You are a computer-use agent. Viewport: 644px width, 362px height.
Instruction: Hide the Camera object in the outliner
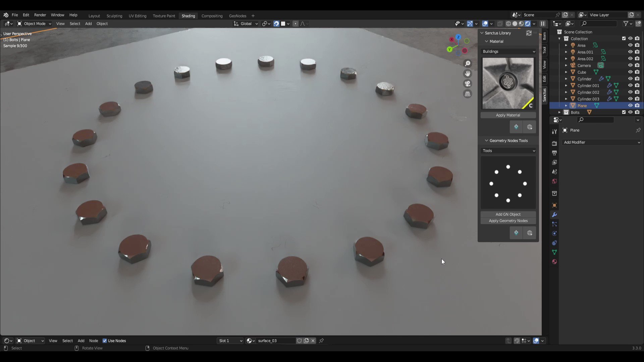click(631, 65)
